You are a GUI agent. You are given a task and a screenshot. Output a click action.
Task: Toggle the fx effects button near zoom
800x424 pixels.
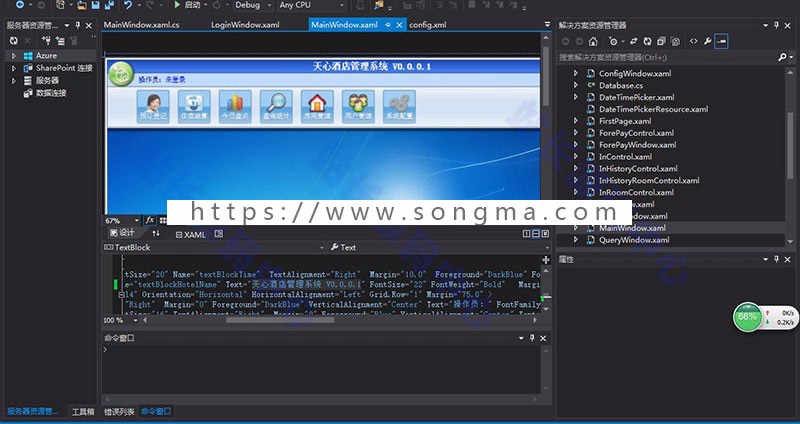tap(150, 220)
